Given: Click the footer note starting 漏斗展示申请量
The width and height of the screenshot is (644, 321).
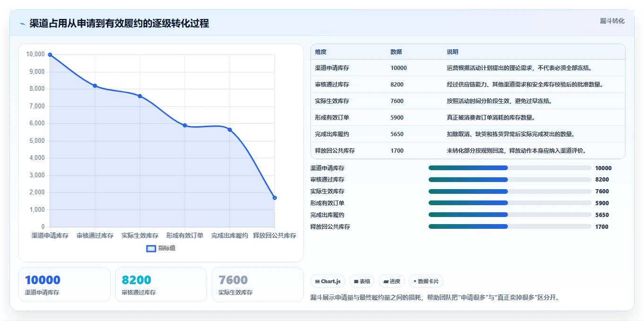Looking at the screenshot, I should click(435, 298).
